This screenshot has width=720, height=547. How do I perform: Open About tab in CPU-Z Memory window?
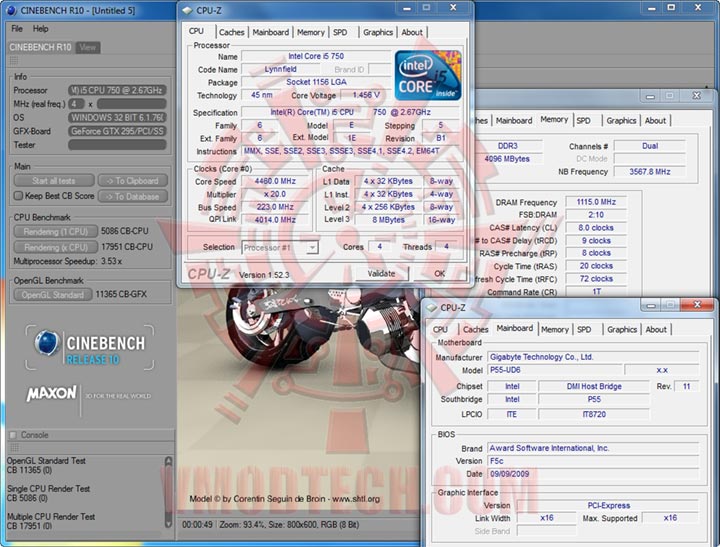click(655, 120)
